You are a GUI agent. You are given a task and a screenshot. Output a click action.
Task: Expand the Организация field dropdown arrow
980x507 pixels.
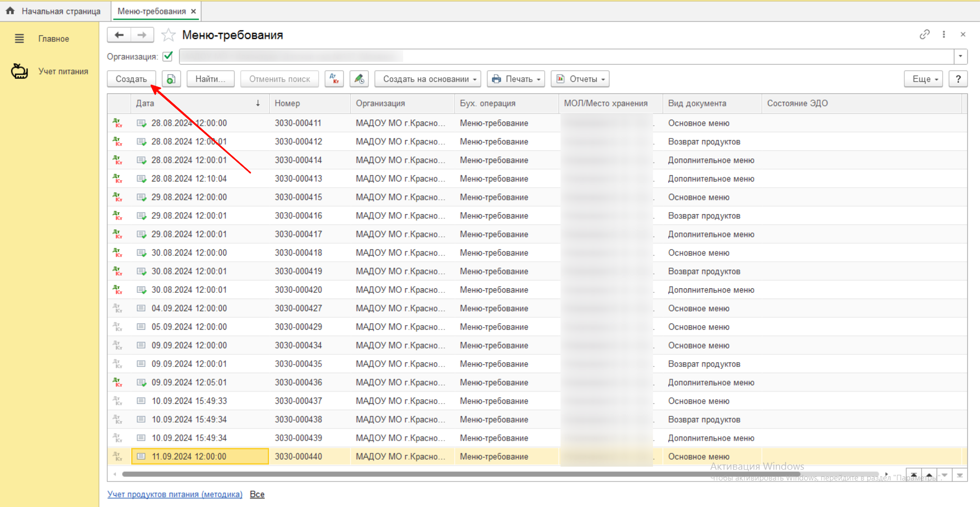[x=961, y=56]
